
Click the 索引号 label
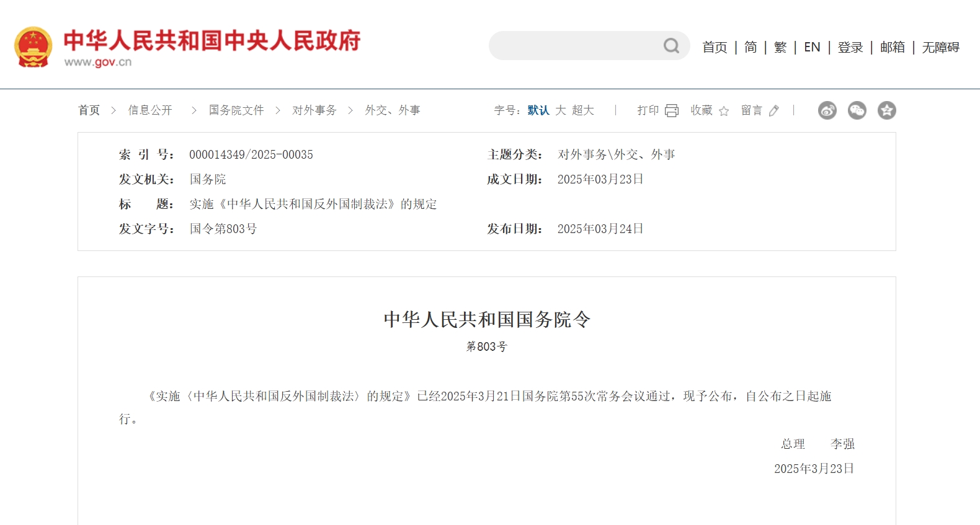[x=146, y=154]
